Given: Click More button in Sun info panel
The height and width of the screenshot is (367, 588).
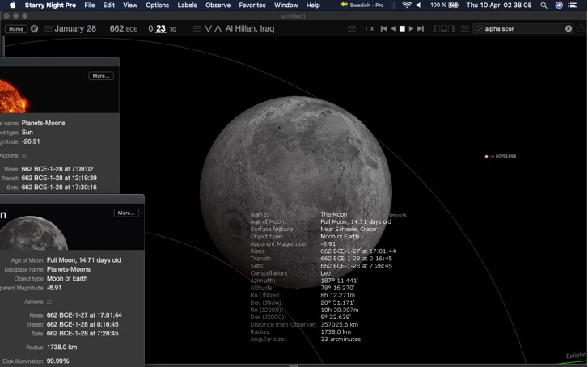Looking at the screenshot, I should point(101,76).
